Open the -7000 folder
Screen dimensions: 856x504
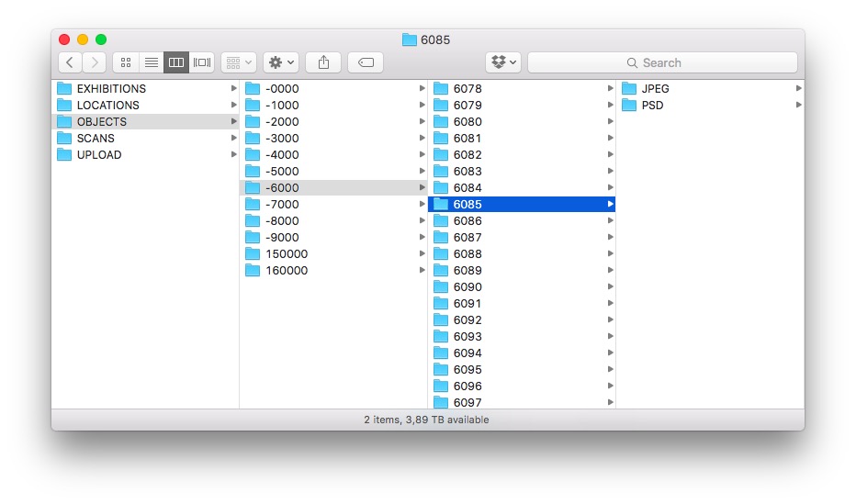(x=334, y=204)
